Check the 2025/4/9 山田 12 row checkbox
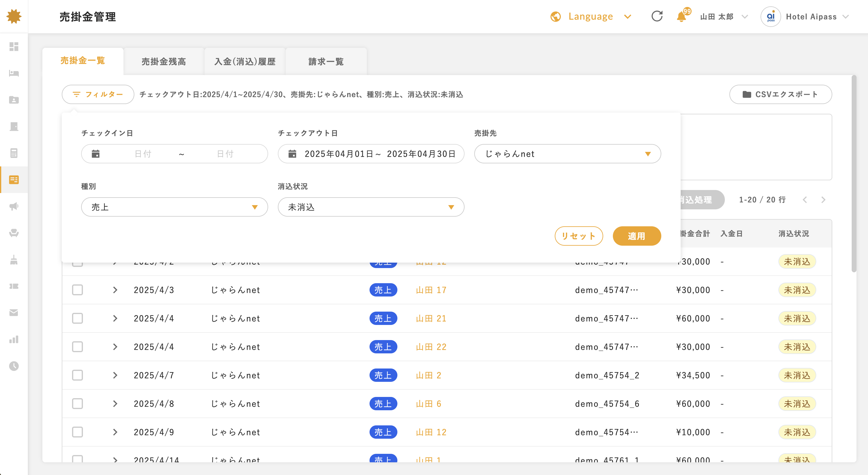This screenshot has height=475, width=868. click(x=77, y=432)
